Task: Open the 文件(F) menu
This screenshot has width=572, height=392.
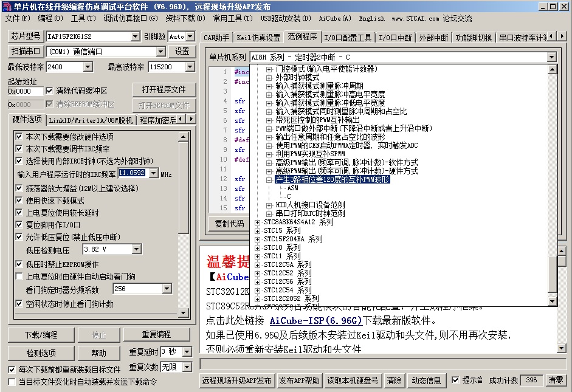Action: click(x=18, y=18)
